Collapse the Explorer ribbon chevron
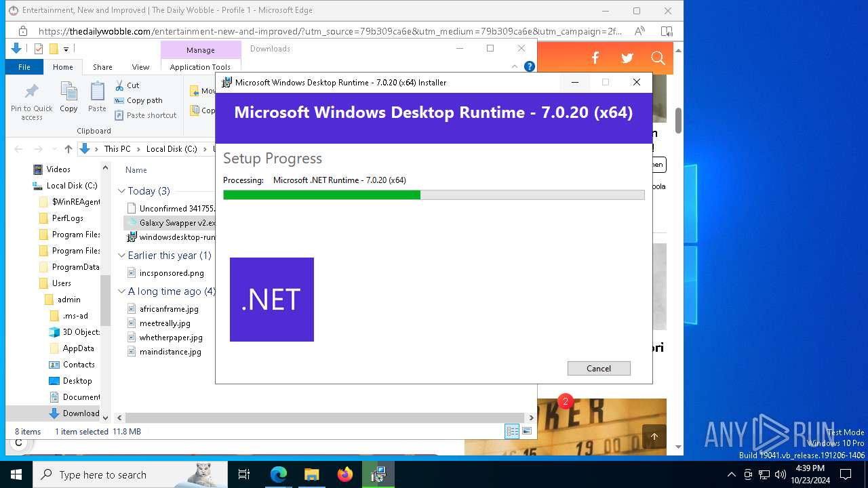Image resolution: width=868 pixels, height=488 pixels. click(515, 66)
